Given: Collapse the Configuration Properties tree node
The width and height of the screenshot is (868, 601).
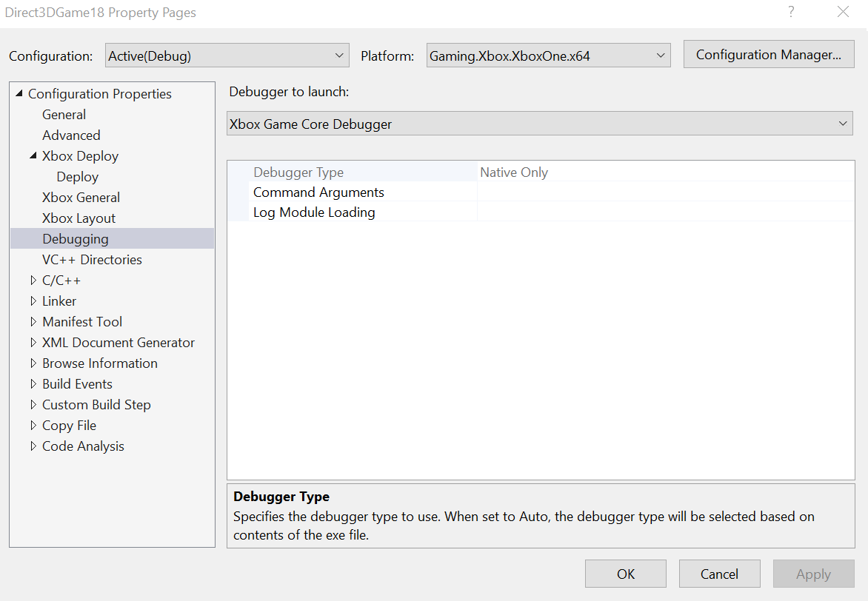Looking at the screenshot, I should [19, 93].
